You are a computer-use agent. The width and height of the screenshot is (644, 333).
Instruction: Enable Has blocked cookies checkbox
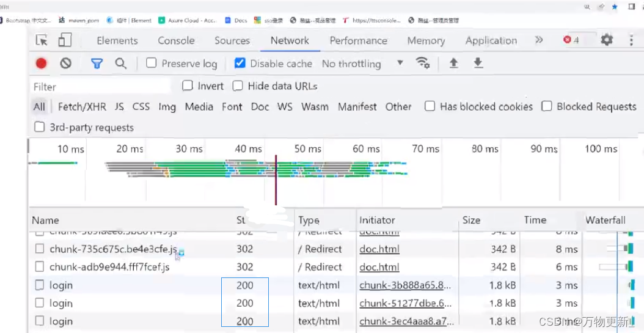(x=430, y=106)
